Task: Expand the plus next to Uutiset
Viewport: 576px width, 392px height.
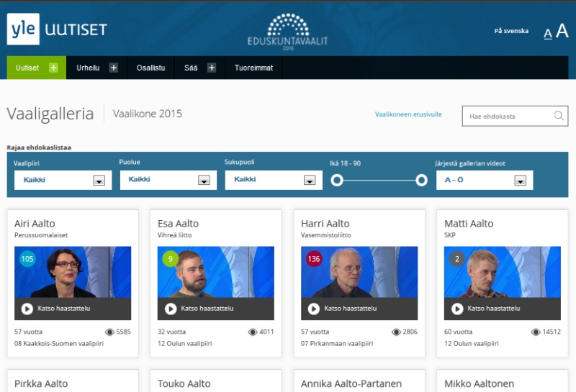Action: 53,68
